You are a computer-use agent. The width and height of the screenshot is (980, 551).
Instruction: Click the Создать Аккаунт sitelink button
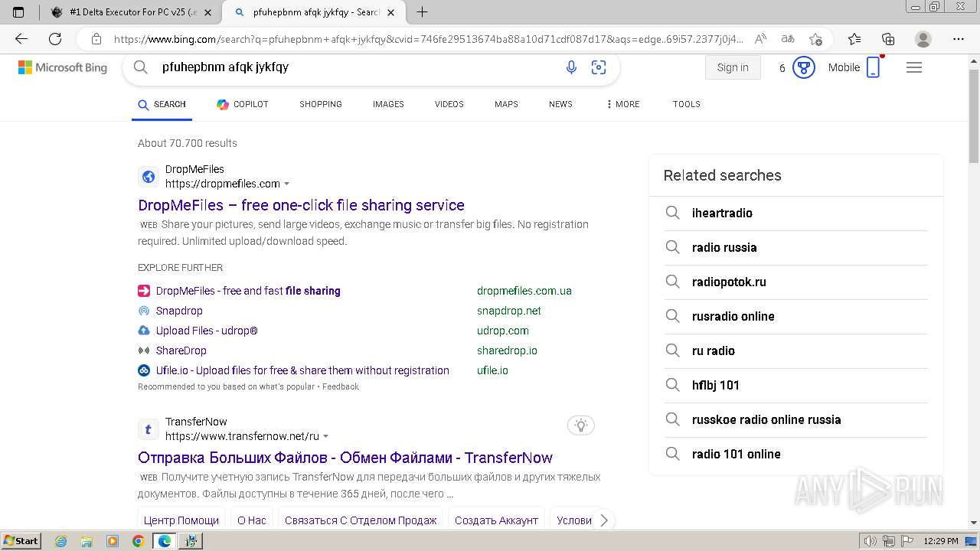pos(496,520)
